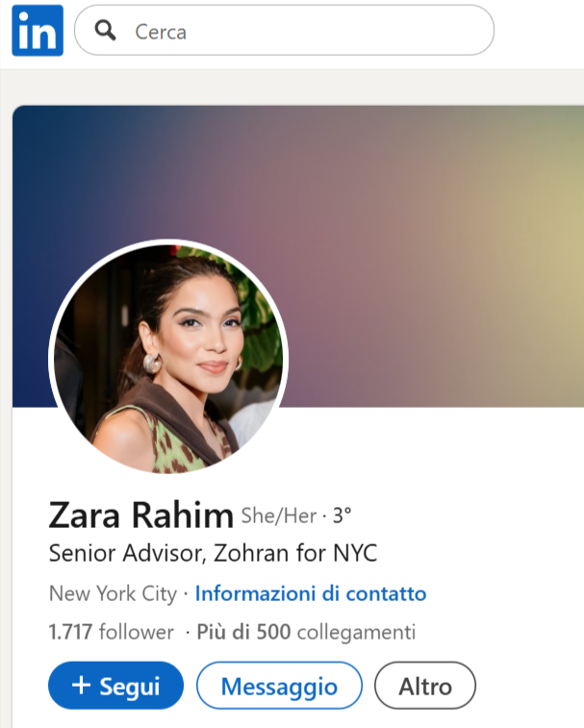584x728 pixels.
Task: Click the She/Her pronouns label
Action: (279, 515)
